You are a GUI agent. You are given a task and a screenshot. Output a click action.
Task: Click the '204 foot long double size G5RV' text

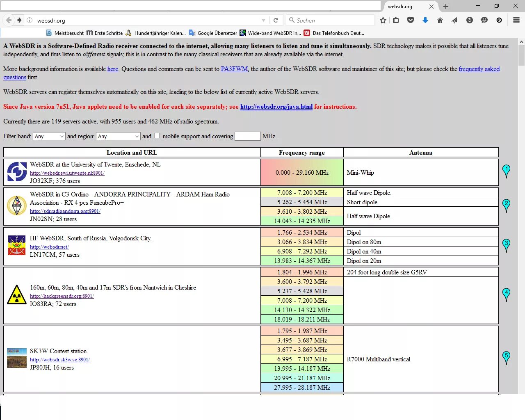tap(387, 272)
